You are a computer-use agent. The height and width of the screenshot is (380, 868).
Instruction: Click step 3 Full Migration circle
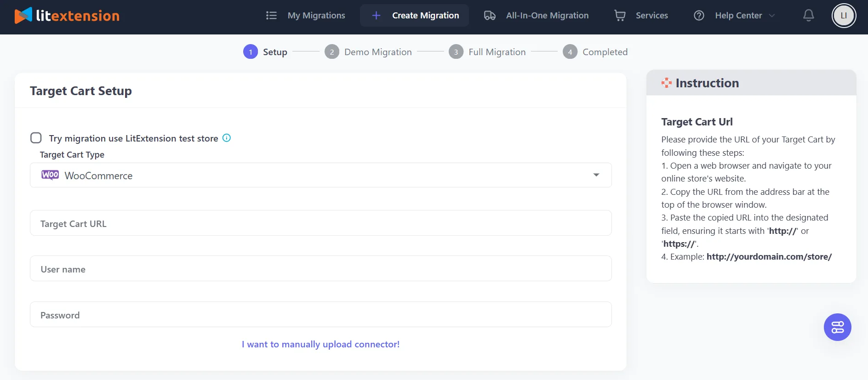click(456, 52)
